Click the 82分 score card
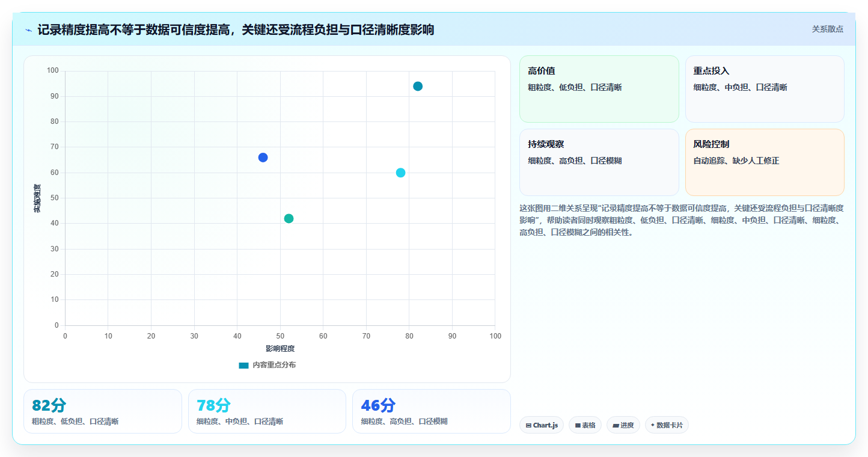The height and width of the screenshot is (457, 868). click(x=103, y=411)
